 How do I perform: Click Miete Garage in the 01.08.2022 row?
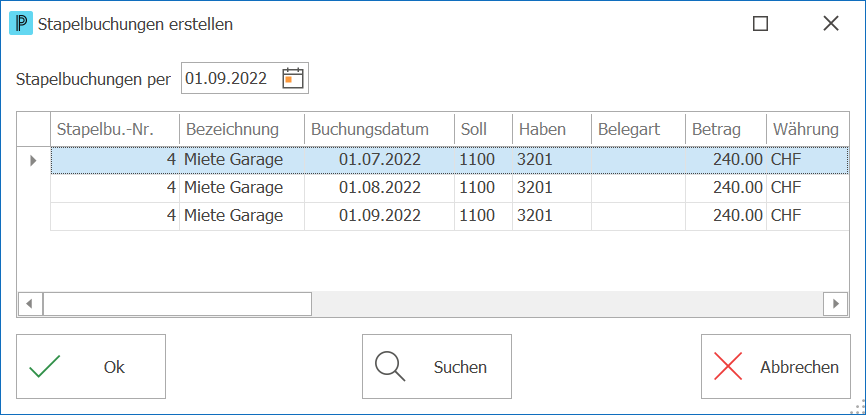pyautogui.click(x=234, y=188)
